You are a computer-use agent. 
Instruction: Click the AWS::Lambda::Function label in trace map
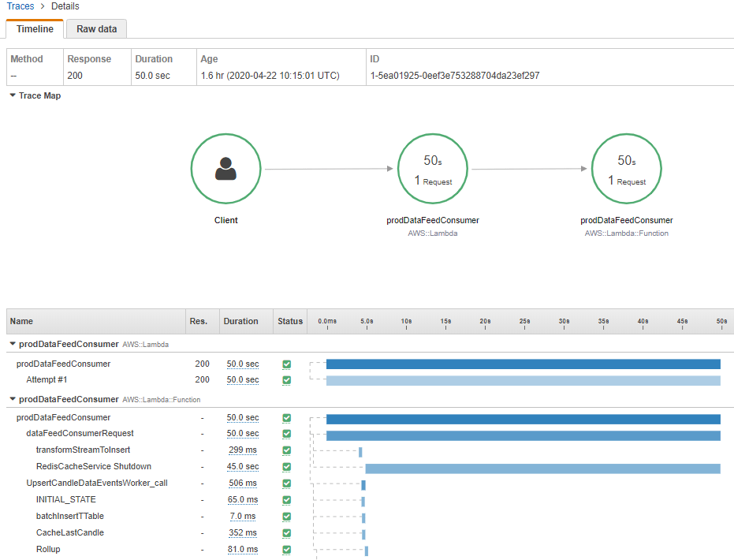coord(626,233)
